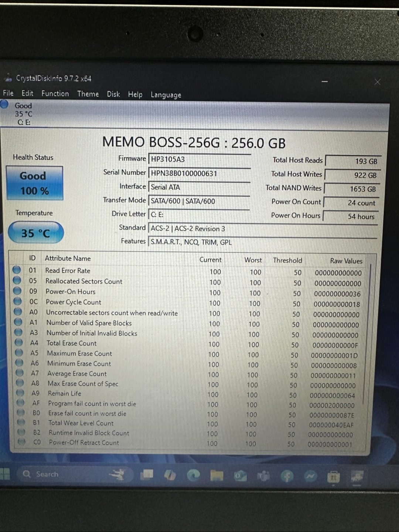Click the status circle for Power-On Hours row
399x532 pixels.
point(17,291)
